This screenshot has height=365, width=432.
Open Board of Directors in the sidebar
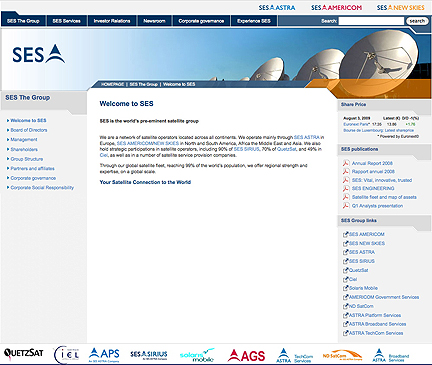point(29,130)
